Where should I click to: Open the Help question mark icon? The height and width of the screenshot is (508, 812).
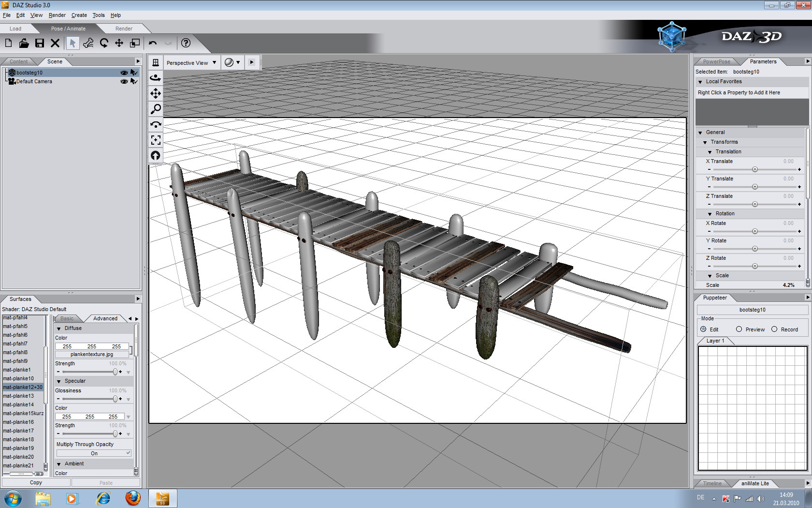(186, 43)
